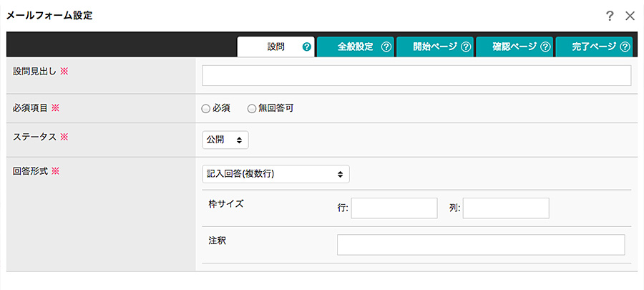Screen dimensions: 644x290
Task: Close the メールフォーム設定 dialog
Action: click(x=630, y=16)
